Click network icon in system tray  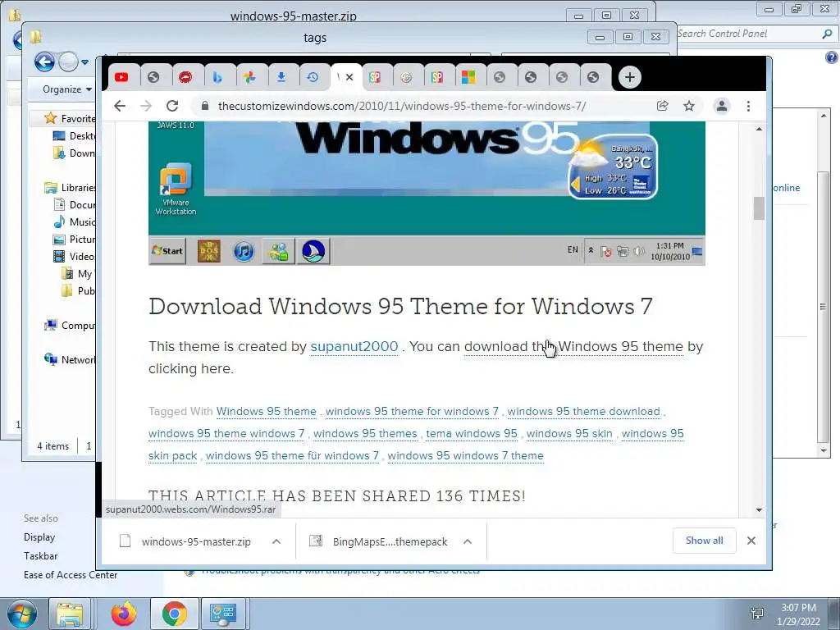coord(757,614)
